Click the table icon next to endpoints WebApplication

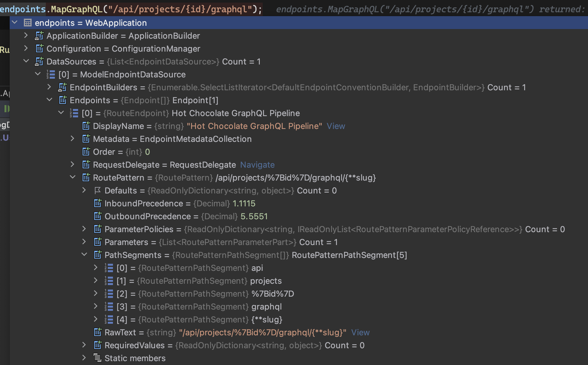pos(27,23)
